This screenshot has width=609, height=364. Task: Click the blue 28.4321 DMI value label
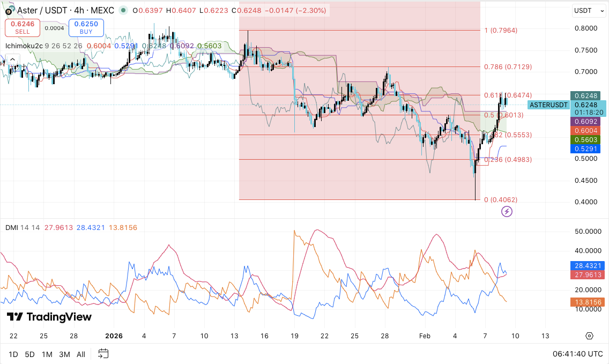(x=588, y=265)
